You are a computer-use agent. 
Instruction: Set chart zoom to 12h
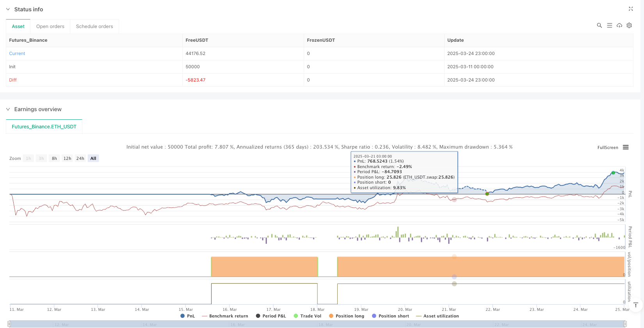tap(67, 158)
